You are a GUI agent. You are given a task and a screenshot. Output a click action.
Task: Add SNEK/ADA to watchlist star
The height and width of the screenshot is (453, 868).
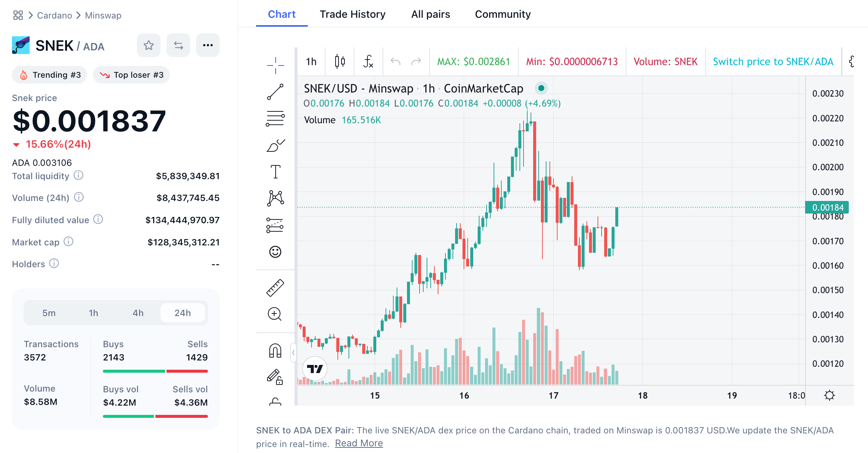coord(149,45)
